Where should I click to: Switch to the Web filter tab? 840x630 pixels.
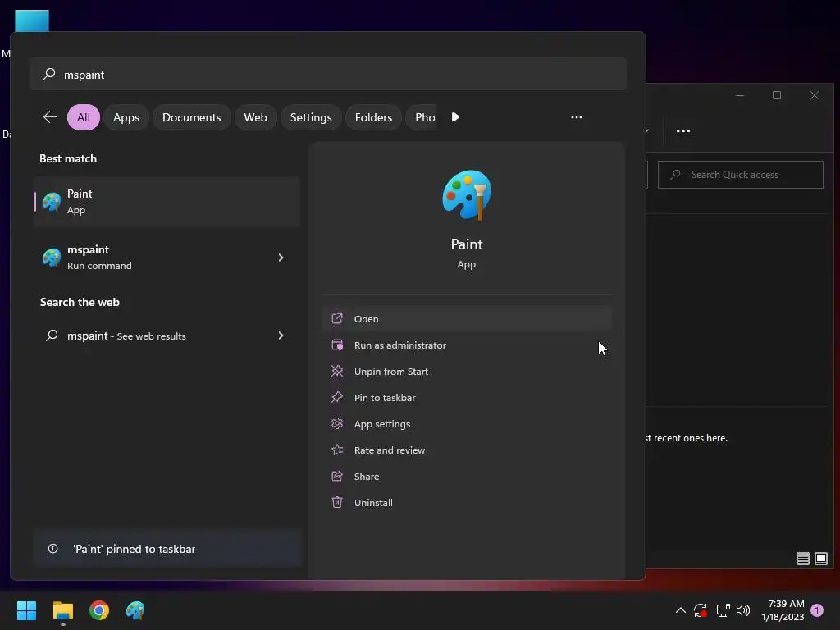(256, 117)
